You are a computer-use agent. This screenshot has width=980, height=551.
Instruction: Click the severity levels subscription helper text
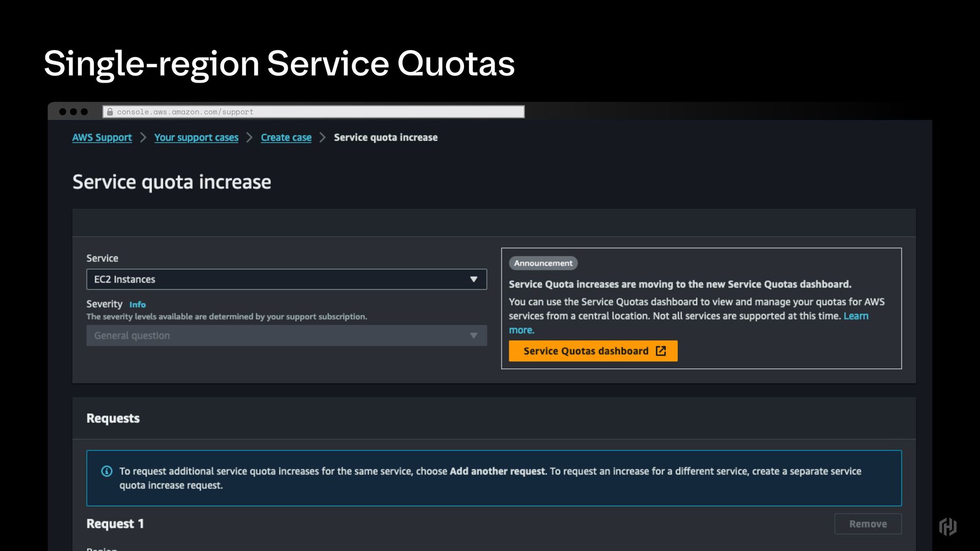227,317
